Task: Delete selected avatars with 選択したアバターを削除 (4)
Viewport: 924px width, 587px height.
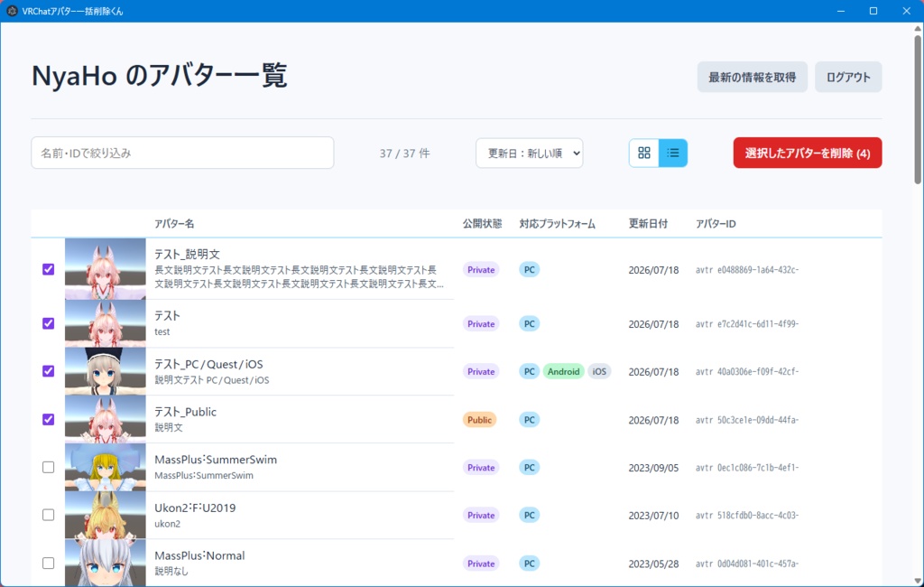Action: pyautogui.click(x=808, y=154)
